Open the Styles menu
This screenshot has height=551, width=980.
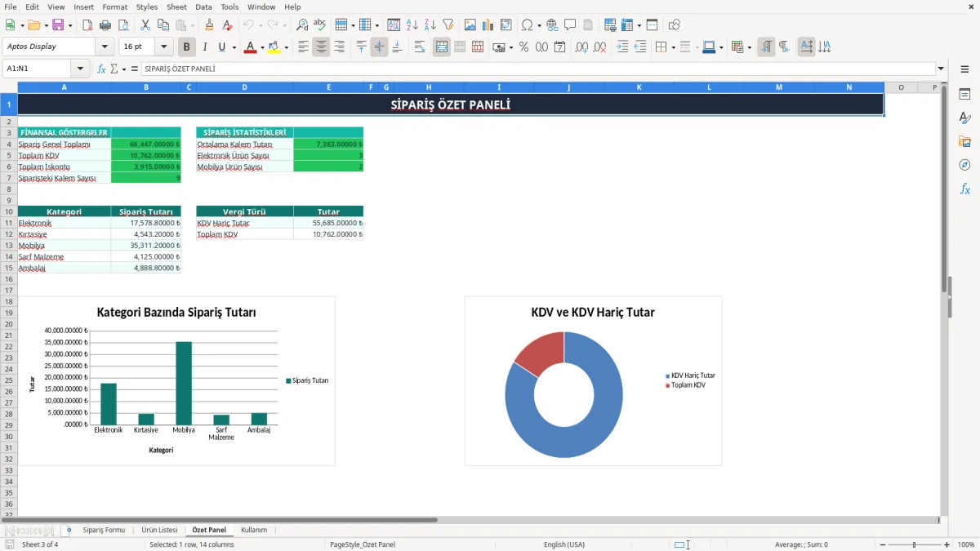(147, 7)
